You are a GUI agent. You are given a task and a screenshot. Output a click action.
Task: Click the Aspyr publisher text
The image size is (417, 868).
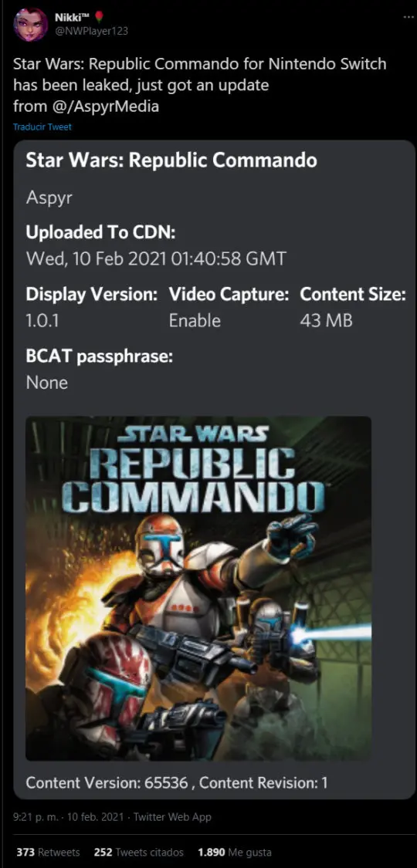49,199
